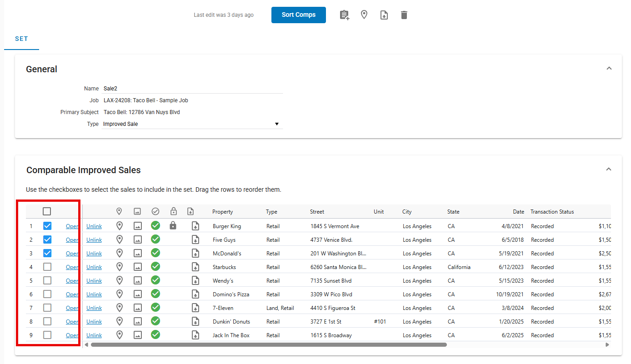Open the map pin icon beside Sort Comps
Screen dimensions: 631x364
pyautogui.click(x=364, y=15)
